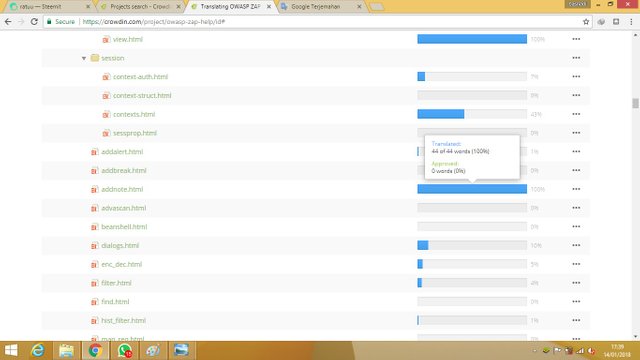Click file icon beside context-auth.html
The height and width of the screenshot is (360, 640).
[x=106, y=77]
